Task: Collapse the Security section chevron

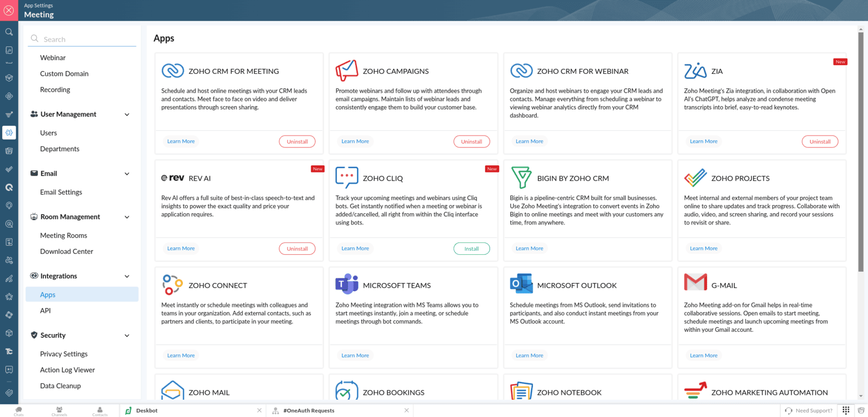Action: pos(127,335)
